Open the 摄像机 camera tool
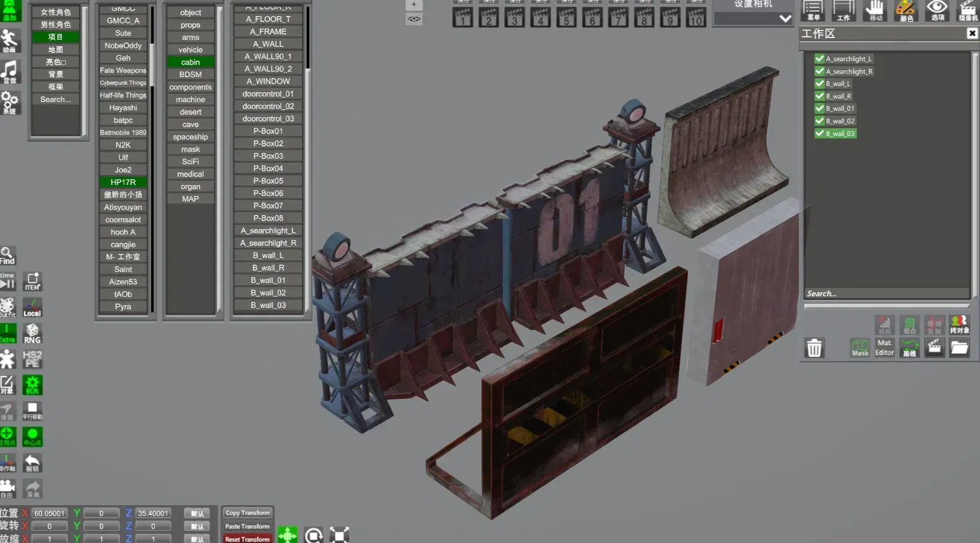 [968, 10]
